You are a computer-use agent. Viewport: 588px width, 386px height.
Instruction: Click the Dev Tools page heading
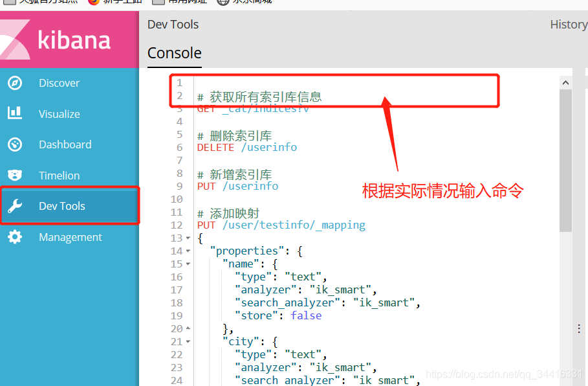(173, 25)
